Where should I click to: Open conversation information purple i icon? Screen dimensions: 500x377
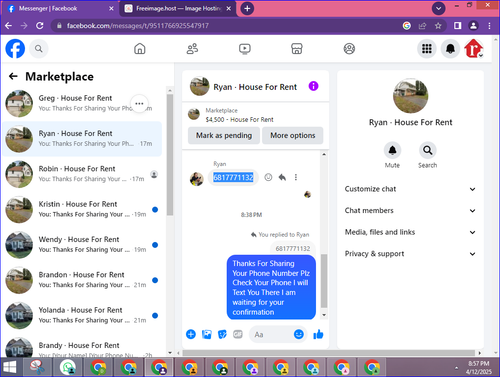tap(313, 86)
